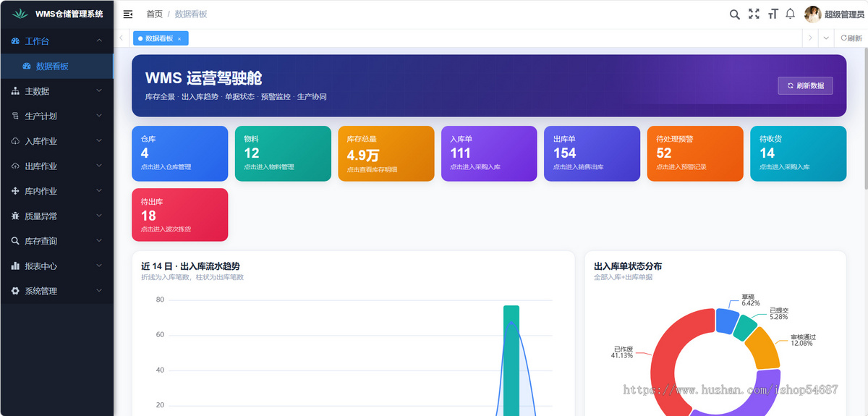Image resolution: width=868 pixels, height=416 pixels.
Task: Click the sidebar collapse hamburger icon
Action: pos(128,14)
